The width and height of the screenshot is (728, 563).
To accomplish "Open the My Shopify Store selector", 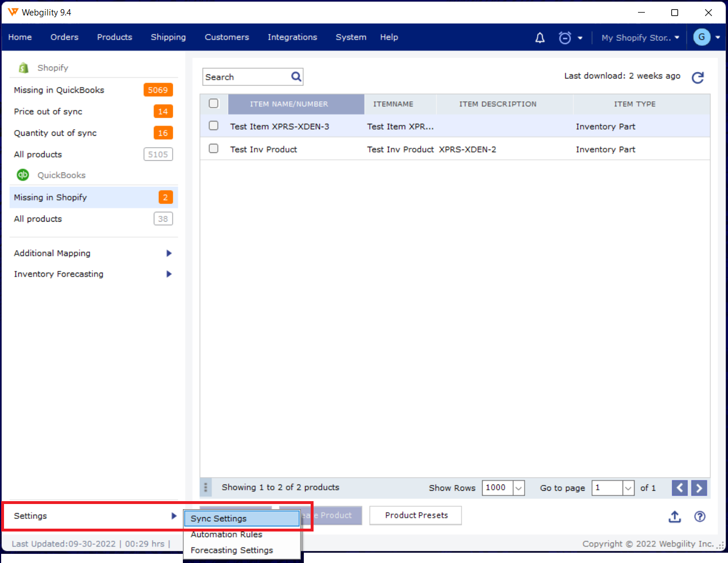I will coord(640,38).
